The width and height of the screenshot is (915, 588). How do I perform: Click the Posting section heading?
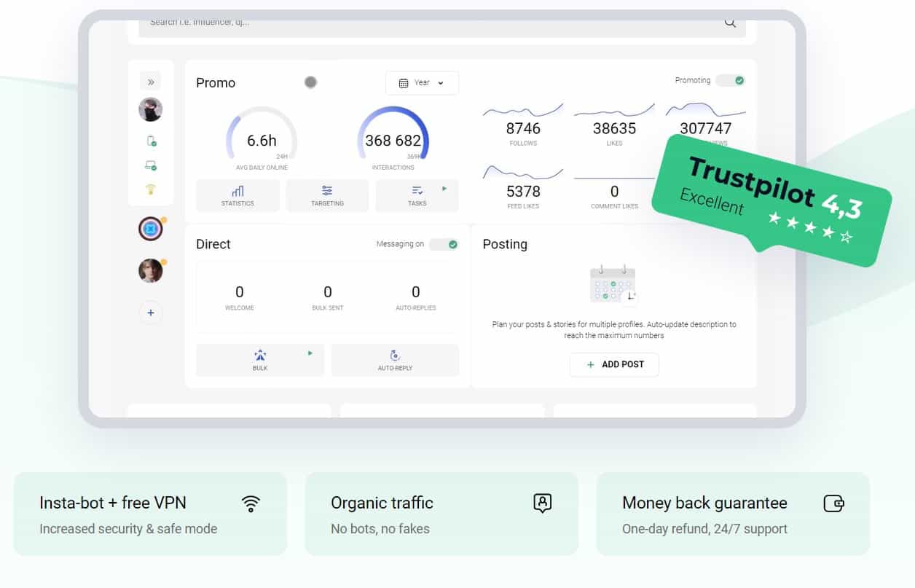point(505,244)
